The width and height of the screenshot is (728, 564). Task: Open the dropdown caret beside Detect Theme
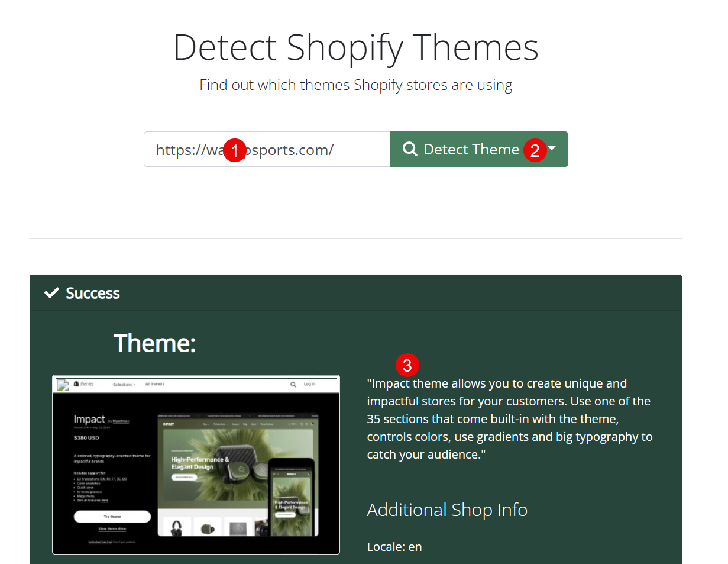click(x=552, y=149)
